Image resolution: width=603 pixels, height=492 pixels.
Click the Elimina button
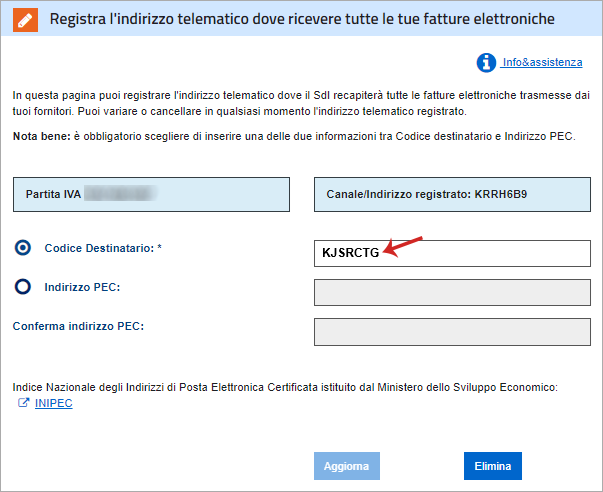tap(493, 466)
